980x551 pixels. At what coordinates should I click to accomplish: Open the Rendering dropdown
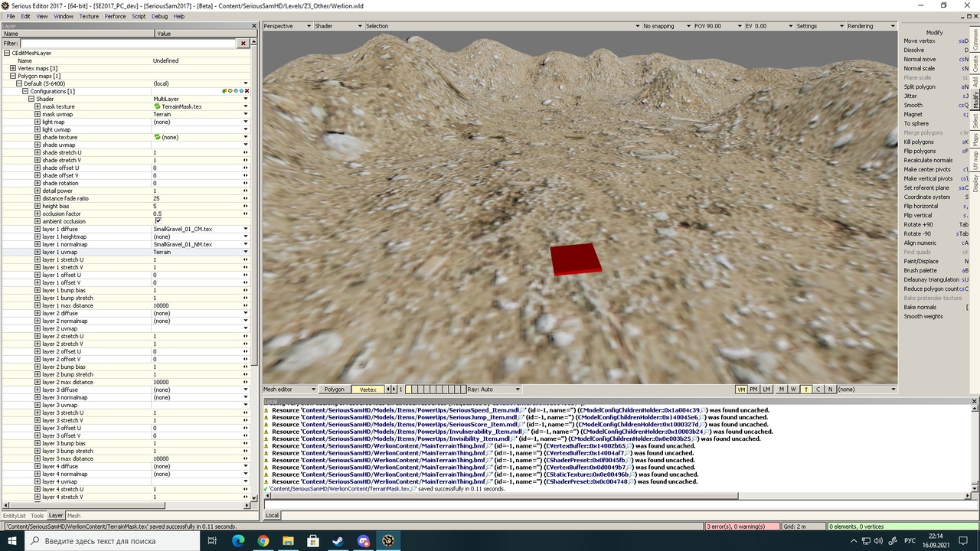(871, 26)
